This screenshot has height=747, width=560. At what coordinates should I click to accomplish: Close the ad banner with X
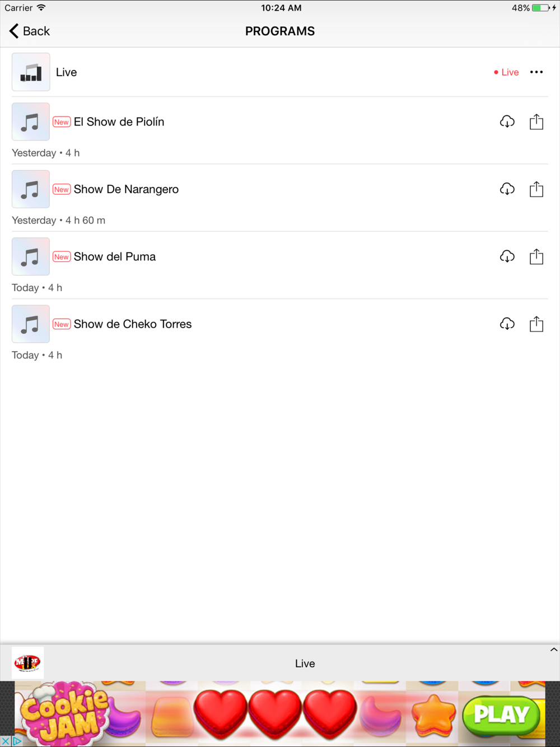(5, 741)
